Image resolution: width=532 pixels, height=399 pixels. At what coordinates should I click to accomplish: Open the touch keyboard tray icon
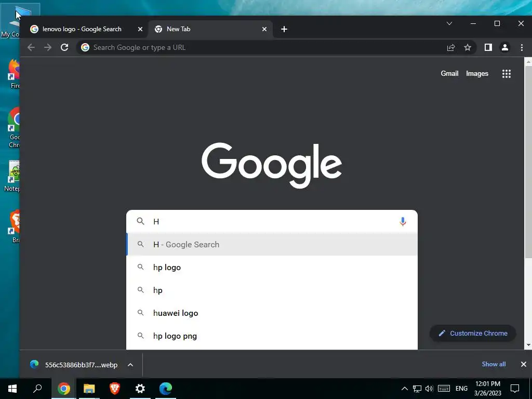coord(444,389)
